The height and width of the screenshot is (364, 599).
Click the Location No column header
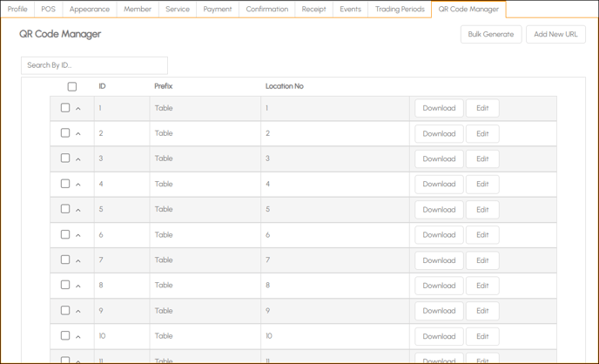pos(284,86)
